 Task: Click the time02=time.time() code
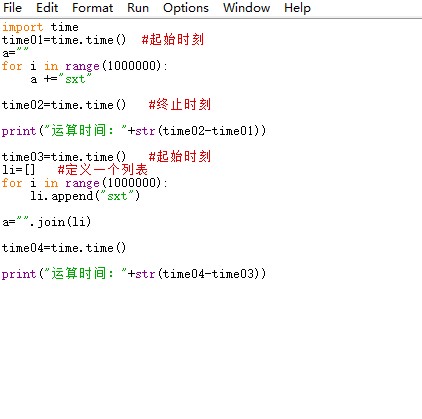(64, 105)
